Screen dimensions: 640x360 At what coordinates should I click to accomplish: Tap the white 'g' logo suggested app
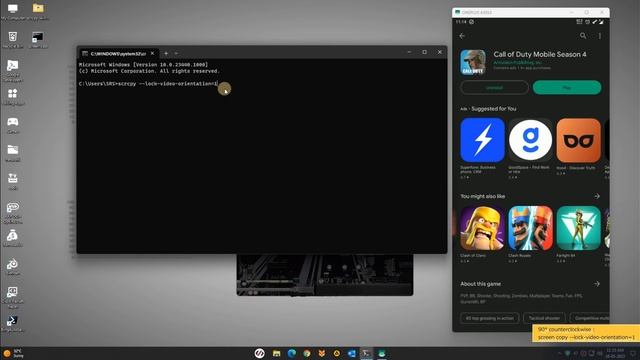[530, 140]
